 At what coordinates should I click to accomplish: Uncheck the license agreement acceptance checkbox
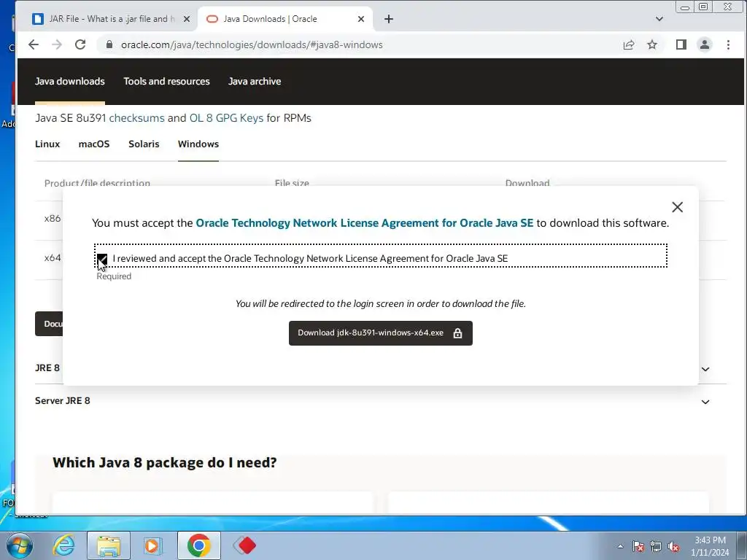(x=102, y=259)
